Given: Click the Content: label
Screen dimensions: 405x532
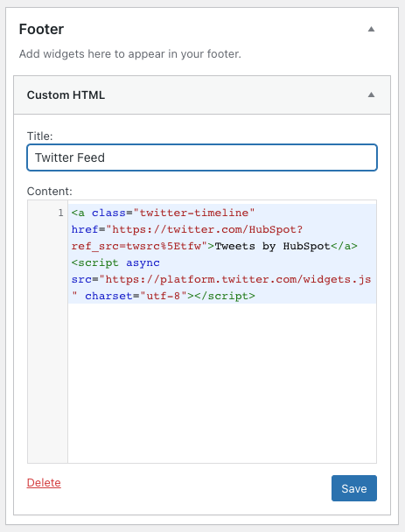Looking at the screenshot, I should coord(50,192).
